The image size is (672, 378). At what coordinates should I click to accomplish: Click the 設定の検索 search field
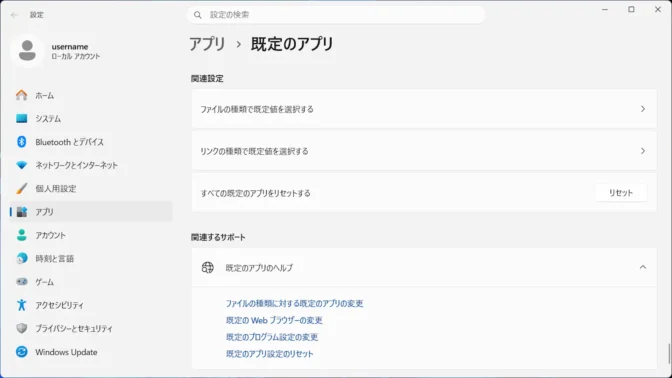coord(336,15)
